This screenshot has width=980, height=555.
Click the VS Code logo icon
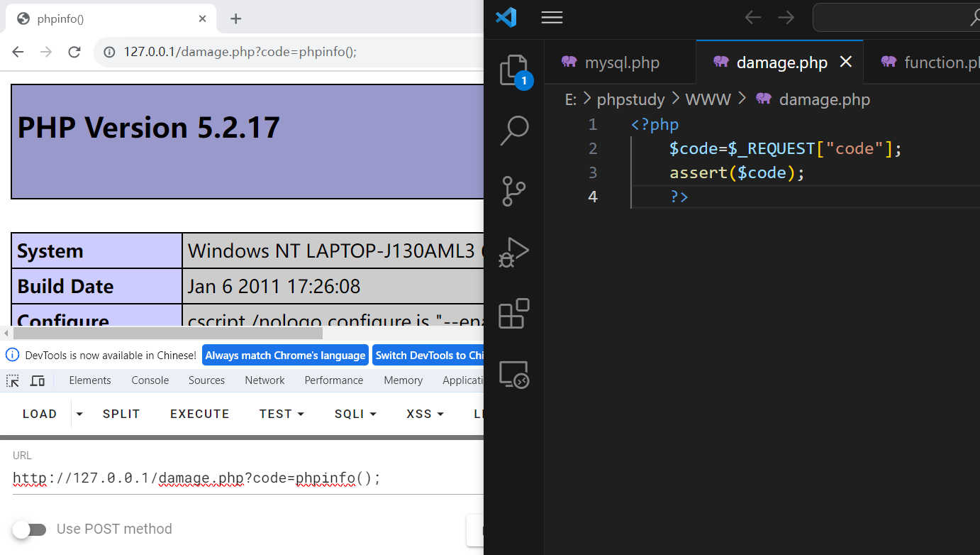click(x=506, y=17)
